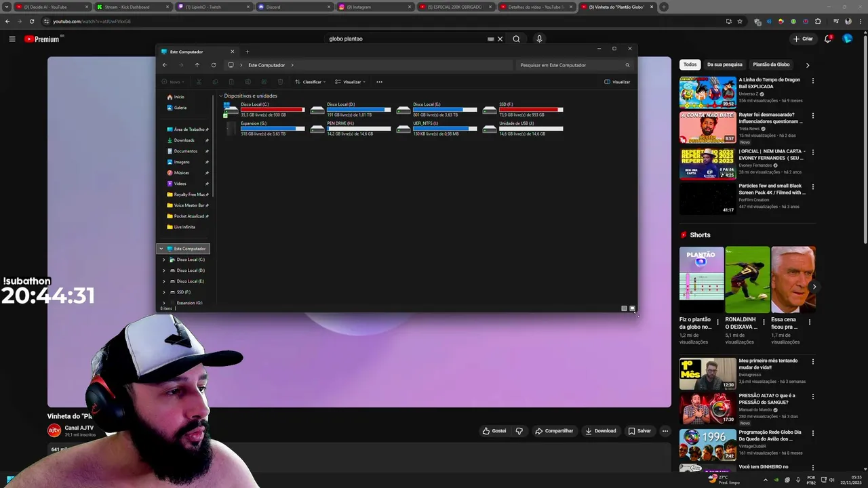
Task: Switch File Explorer to details view icon
Action: pyautogui.click(x=624, y=308)
